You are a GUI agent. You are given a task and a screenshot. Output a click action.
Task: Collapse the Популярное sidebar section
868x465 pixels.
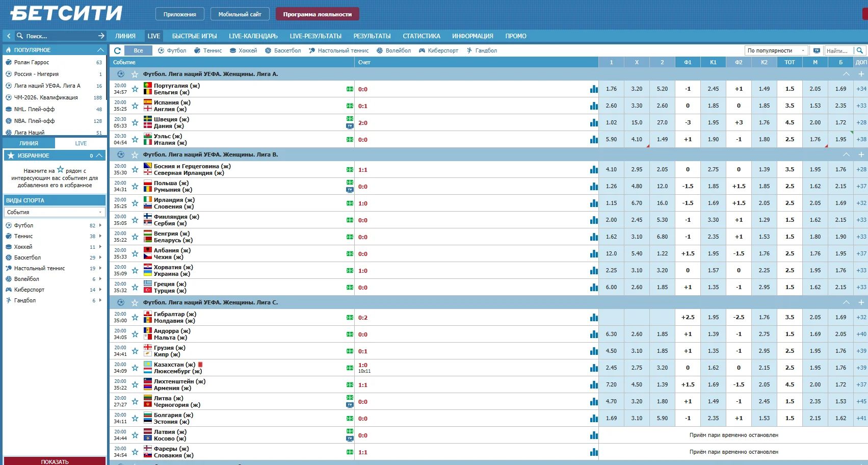(100, 50)
